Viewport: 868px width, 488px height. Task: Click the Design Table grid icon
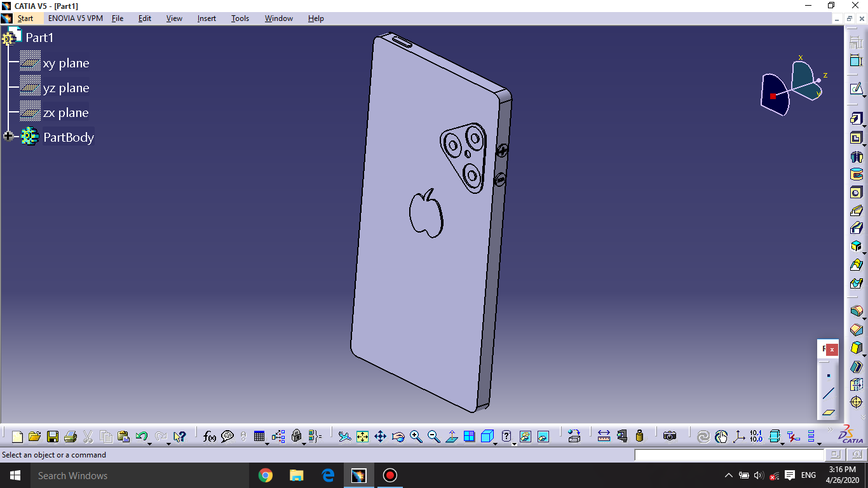click(259, 437)
